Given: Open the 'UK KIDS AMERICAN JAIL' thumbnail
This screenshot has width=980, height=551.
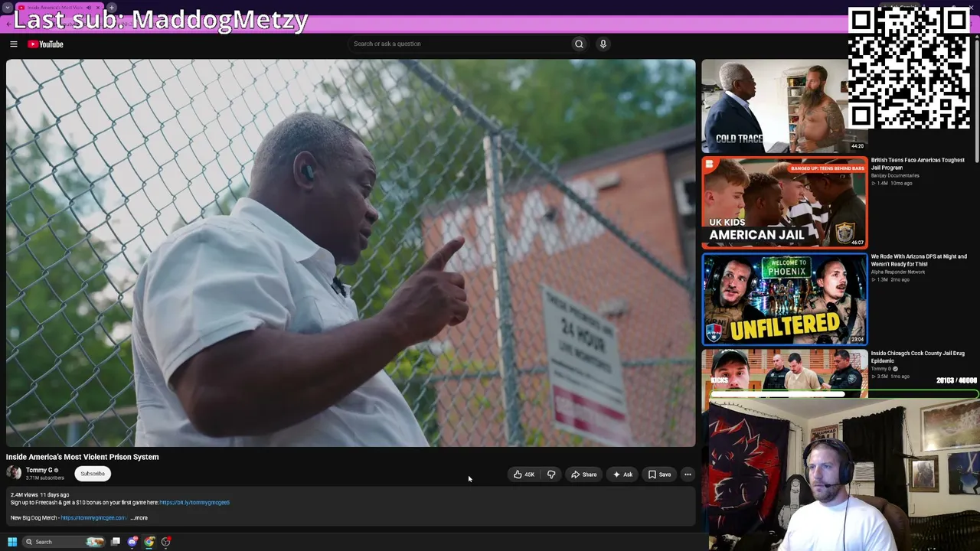Looking at the screenshot, I should pyautogui.click(x=785, y=202).
